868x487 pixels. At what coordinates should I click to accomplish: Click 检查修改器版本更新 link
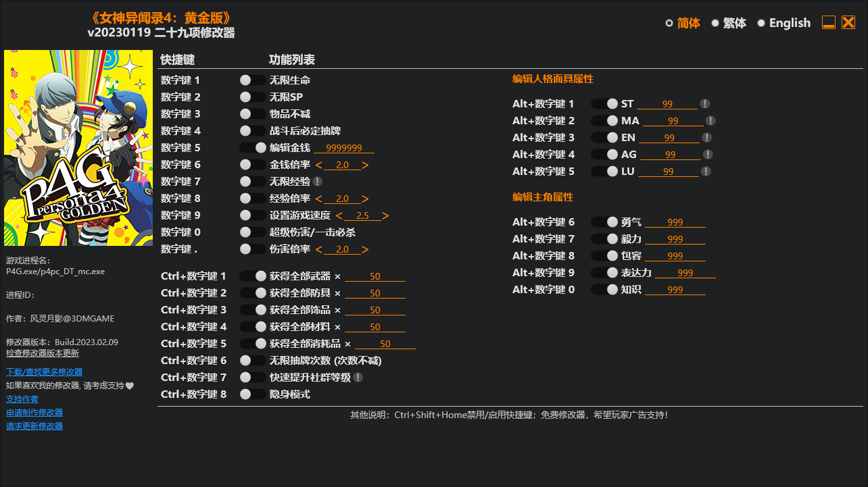pos(42,353)
